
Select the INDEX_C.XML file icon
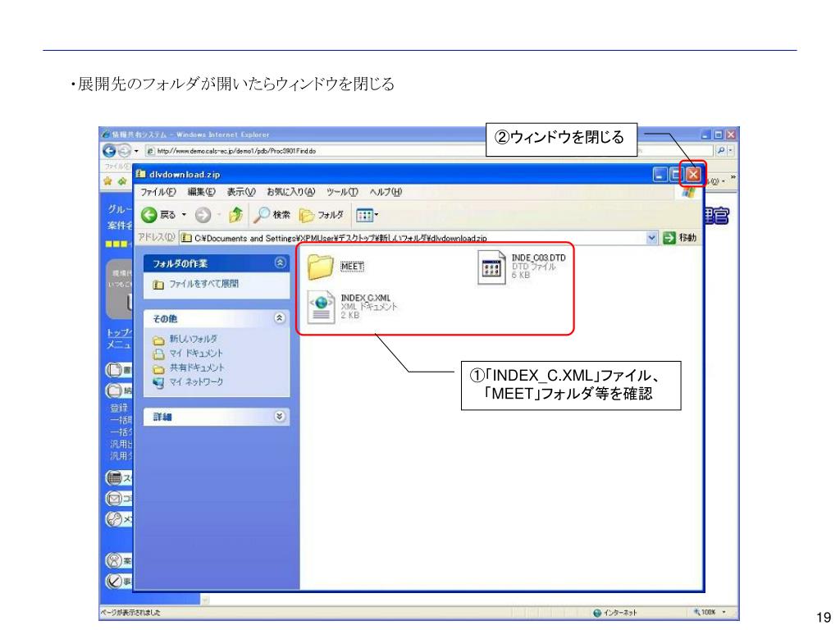[x=321, y=307]
